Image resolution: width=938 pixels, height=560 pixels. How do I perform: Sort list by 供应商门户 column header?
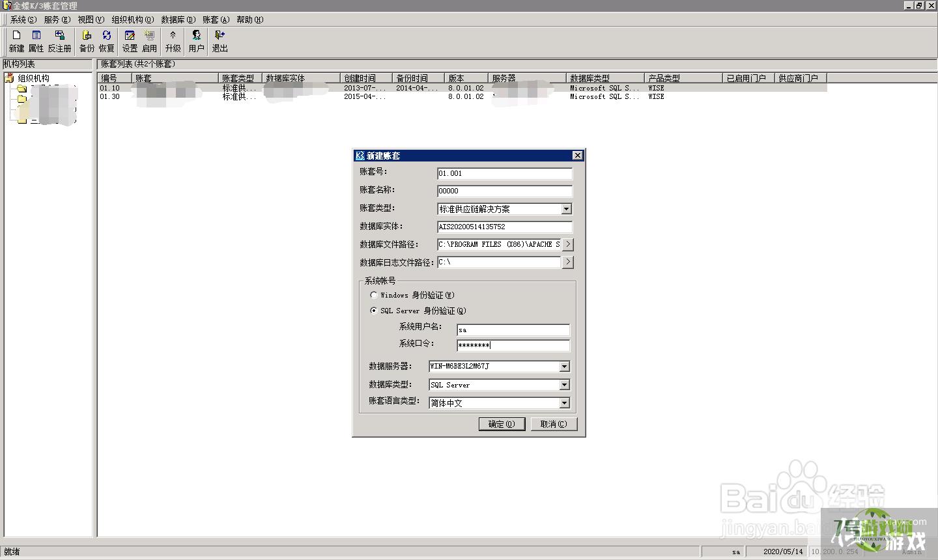tap(801, 78)
